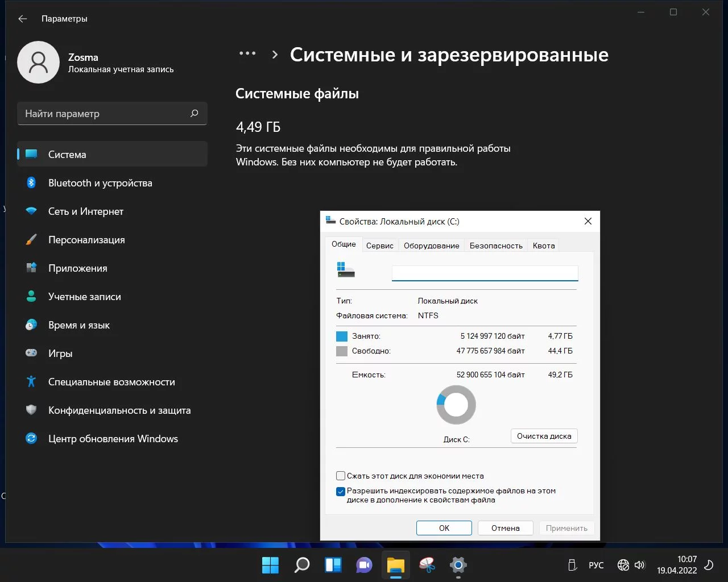Open Центр обновления Windows settings
The image size is (728, 582).
112,438
